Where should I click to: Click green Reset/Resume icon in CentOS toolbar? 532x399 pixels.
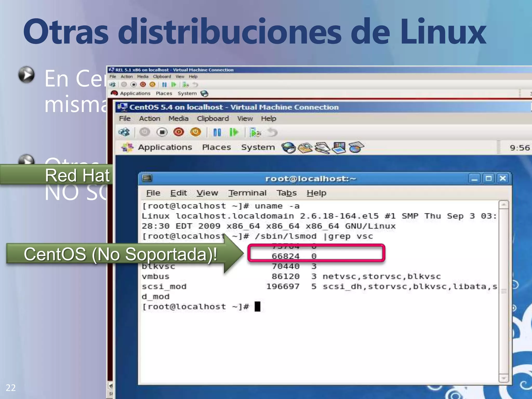pyautogui.click(x=234, y=132)
